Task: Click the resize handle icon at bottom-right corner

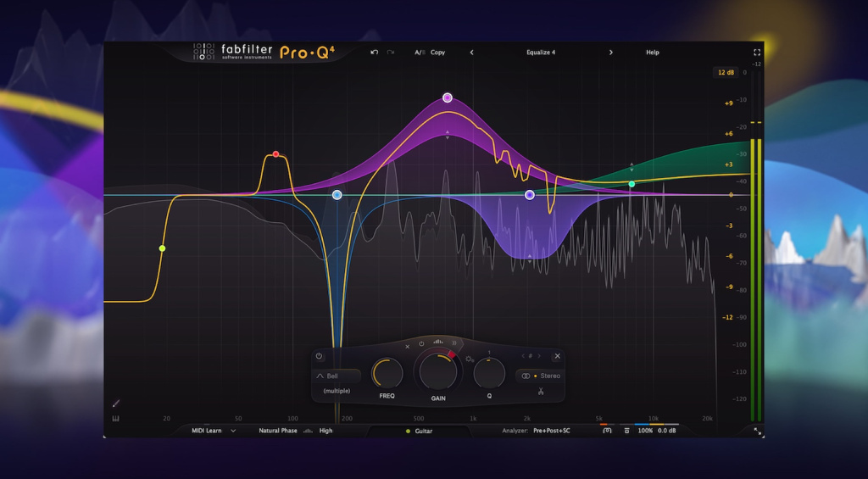Action: 757,431
